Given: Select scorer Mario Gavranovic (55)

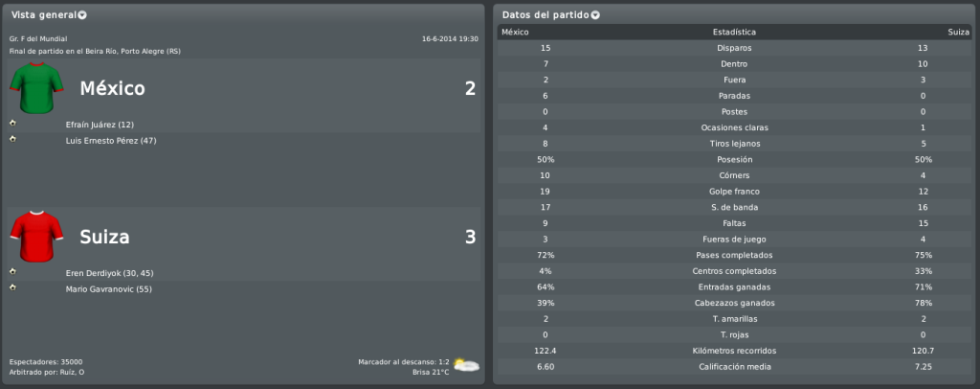Looking at the screenshot, I should [109, 289].
